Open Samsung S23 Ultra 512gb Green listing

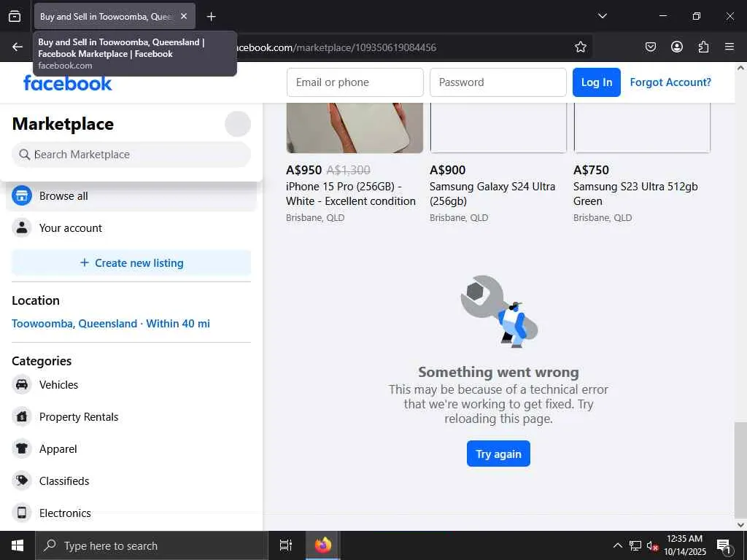(635, 194)
